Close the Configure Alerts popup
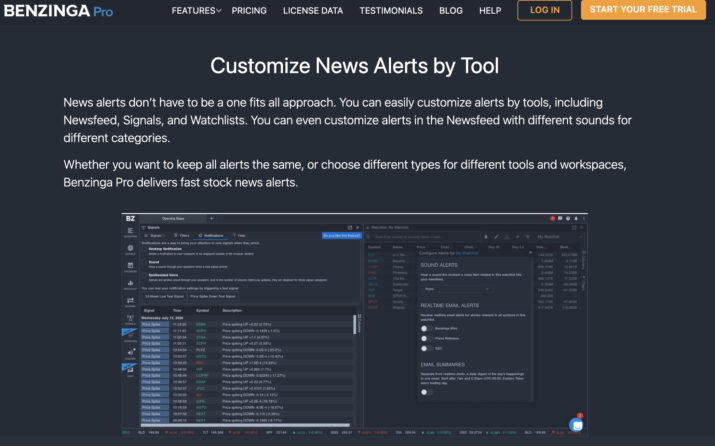This screenshot has height=446, width=715. [x=530, y=252]
